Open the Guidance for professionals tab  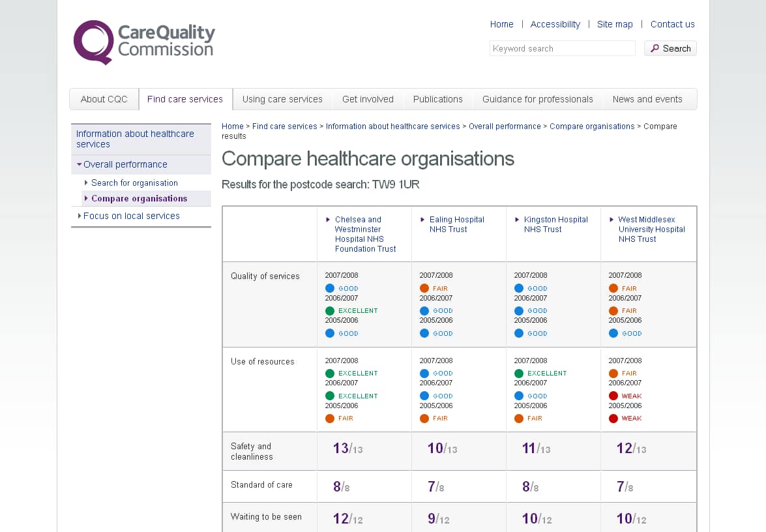[x=537, y=99]
